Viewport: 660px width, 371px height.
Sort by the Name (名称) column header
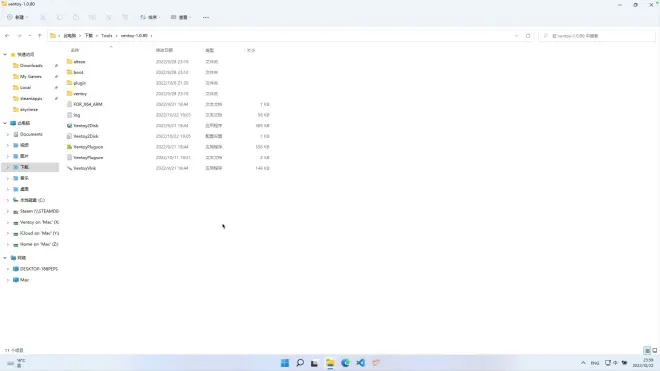click(x=75, y=50)
